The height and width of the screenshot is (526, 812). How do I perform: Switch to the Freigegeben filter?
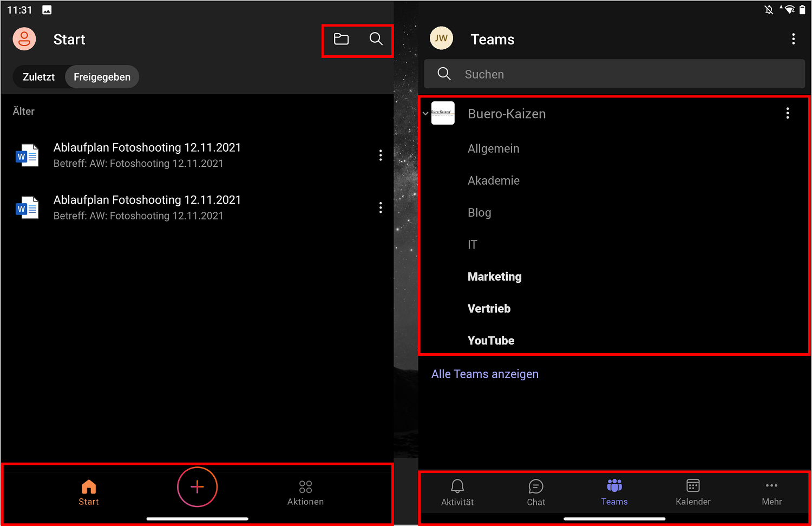[x=102, y=77]
